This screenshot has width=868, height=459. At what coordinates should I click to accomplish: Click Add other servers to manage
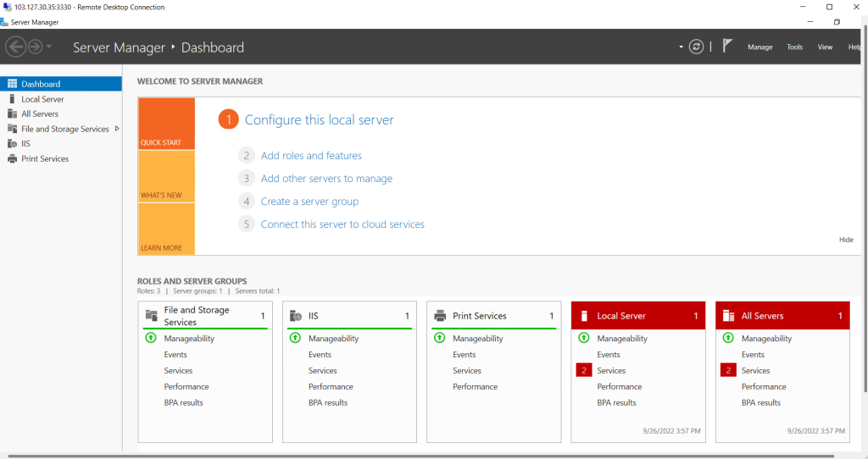[x=326, y=179]
